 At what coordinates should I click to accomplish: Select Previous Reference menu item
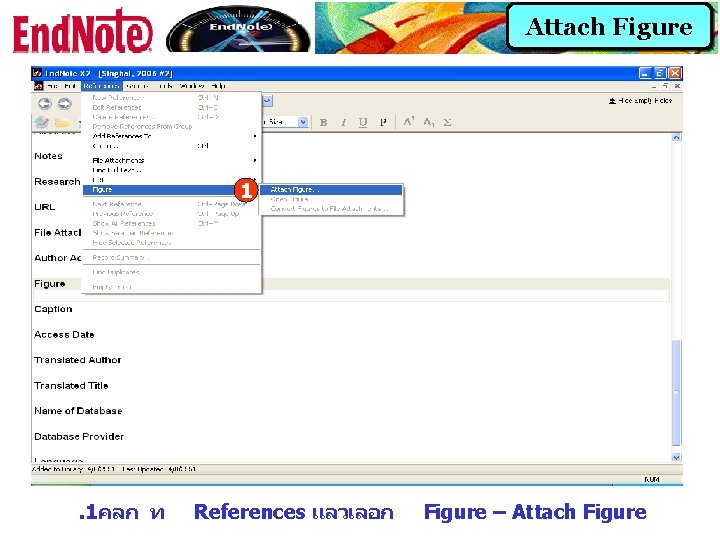point(172,214)
